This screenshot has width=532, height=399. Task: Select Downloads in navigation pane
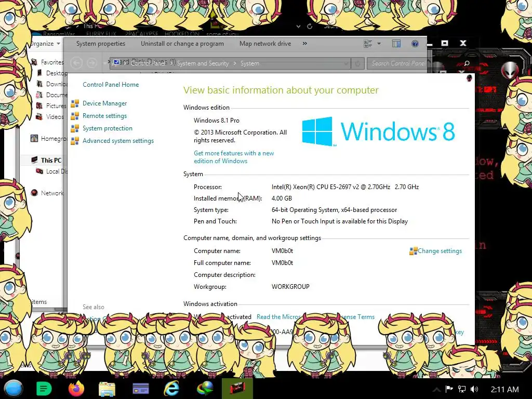click(52, 84)
